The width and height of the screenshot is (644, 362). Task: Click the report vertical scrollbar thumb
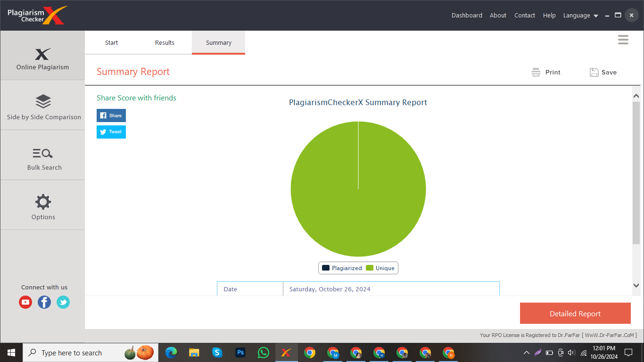click(636, 173)
